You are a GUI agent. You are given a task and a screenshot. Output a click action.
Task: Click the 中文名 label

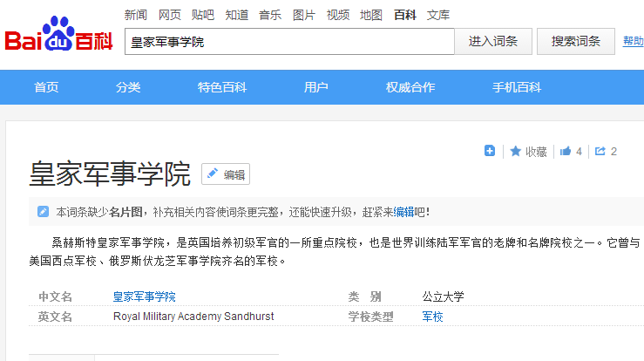[x=55, y=296]
